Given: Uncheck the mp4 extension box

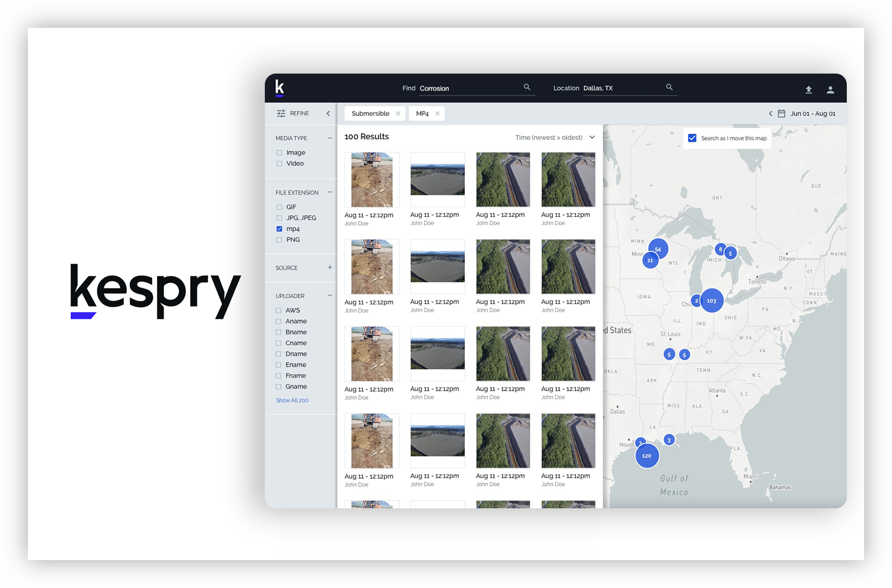Looking at the screenshot, I should pyautogui.click(x=279, y=229).
